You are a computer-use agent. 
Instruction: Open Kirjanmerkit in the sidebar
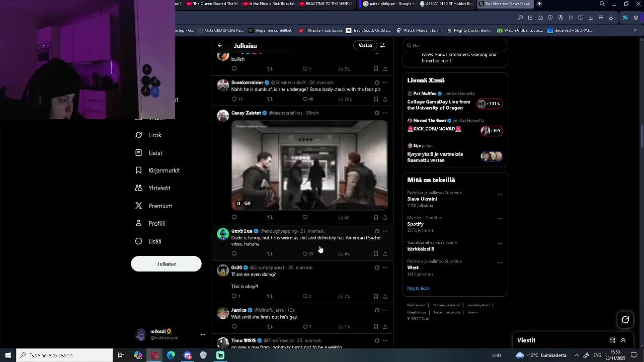tap(157, 170)
